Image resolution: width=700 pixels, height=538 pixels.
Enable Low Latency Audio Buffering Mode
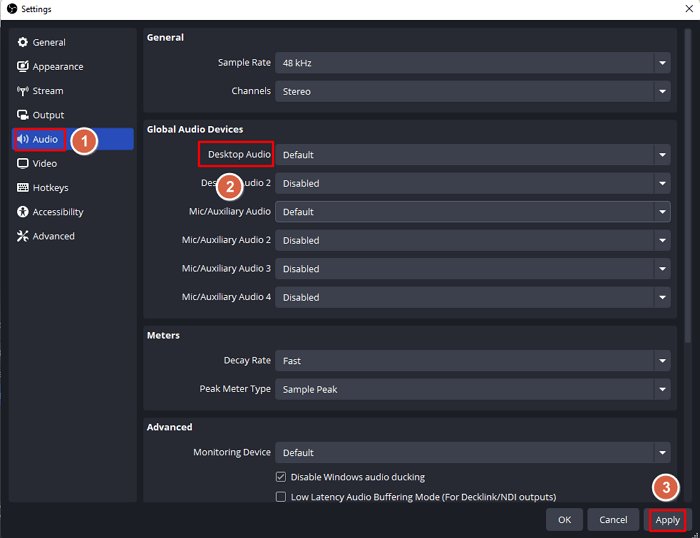[281, 497]
